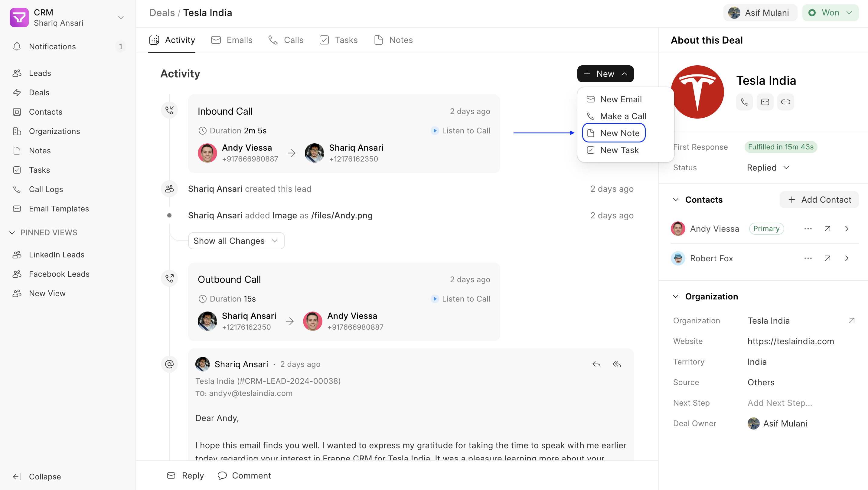This screenshot has height=490, width=868.
Task: Click the phone icon under Tesla India
Action: [744, 102]
